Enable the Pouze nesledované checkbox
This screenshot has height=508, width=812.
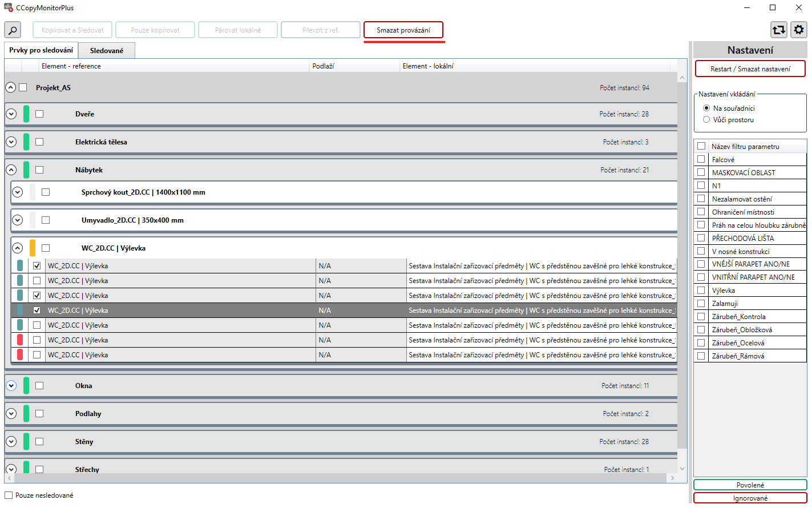click(x=9, y=495)
